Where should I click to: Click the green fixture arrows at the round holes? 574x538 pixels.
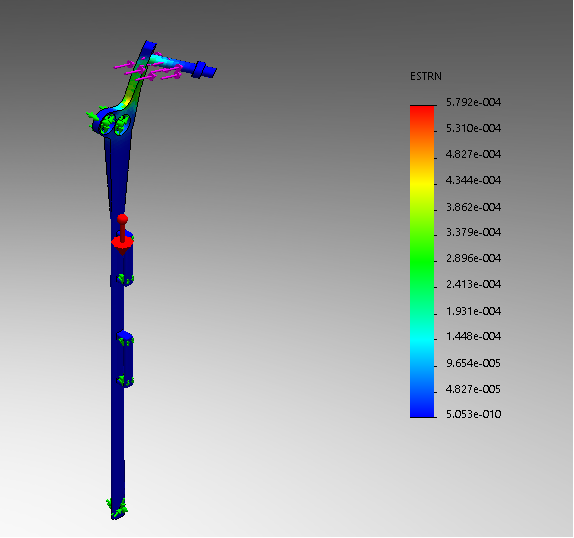tap(109, 121)
